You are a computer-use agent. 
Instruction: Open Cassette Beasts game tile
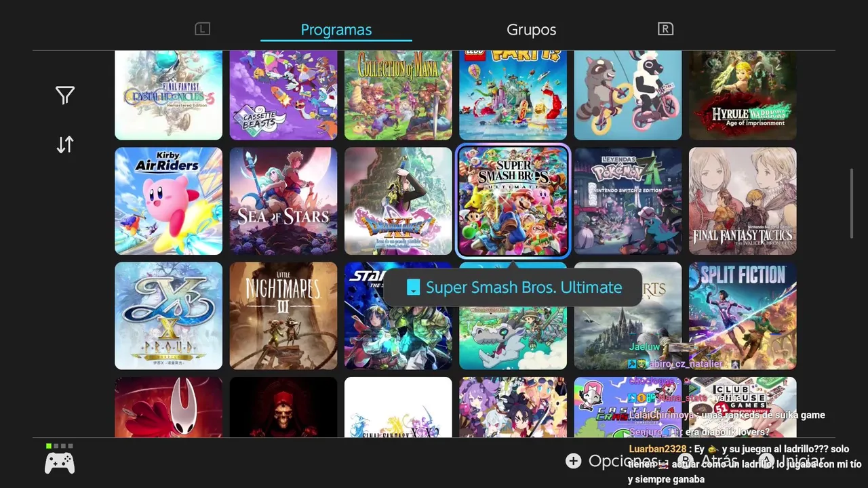coord(283,95)
